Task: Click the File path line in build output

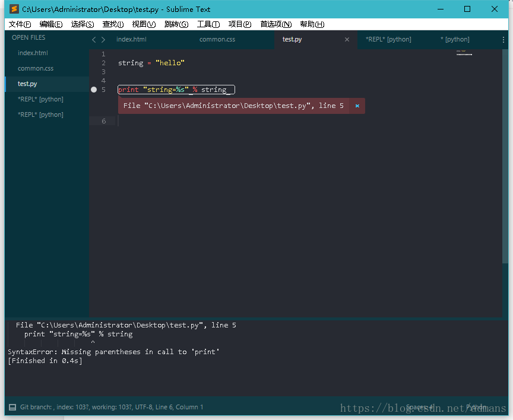Action: 126,325
